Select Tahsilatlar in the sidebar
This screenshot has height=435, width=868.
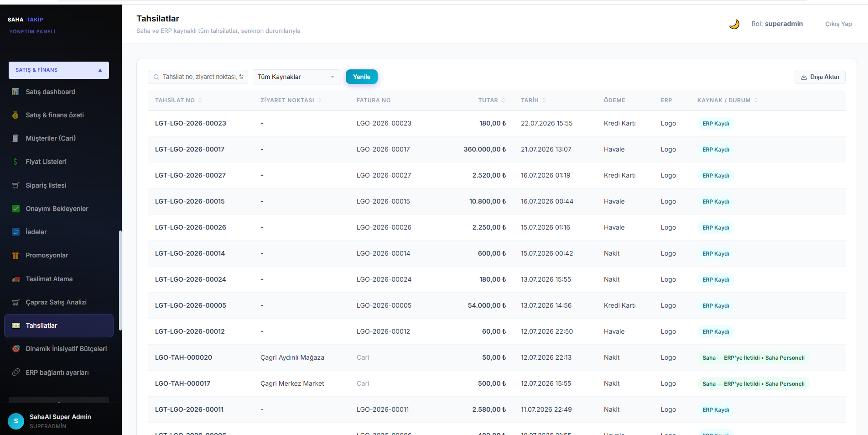(59, 325)
